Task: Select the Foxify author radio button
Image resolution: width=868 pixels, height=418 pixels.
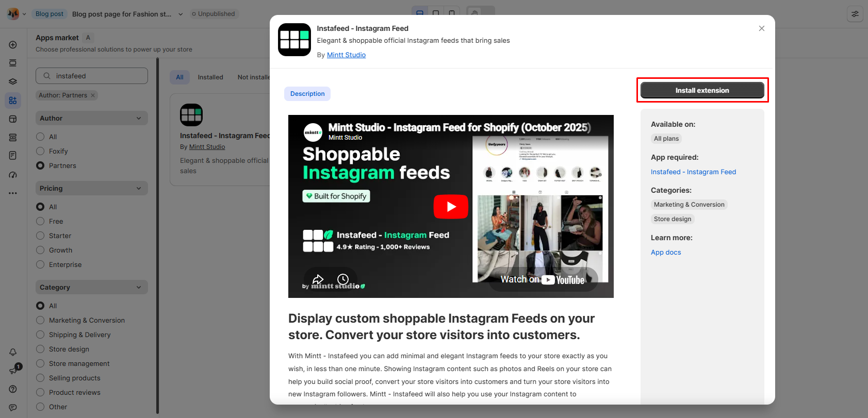Action: point(40,151)
